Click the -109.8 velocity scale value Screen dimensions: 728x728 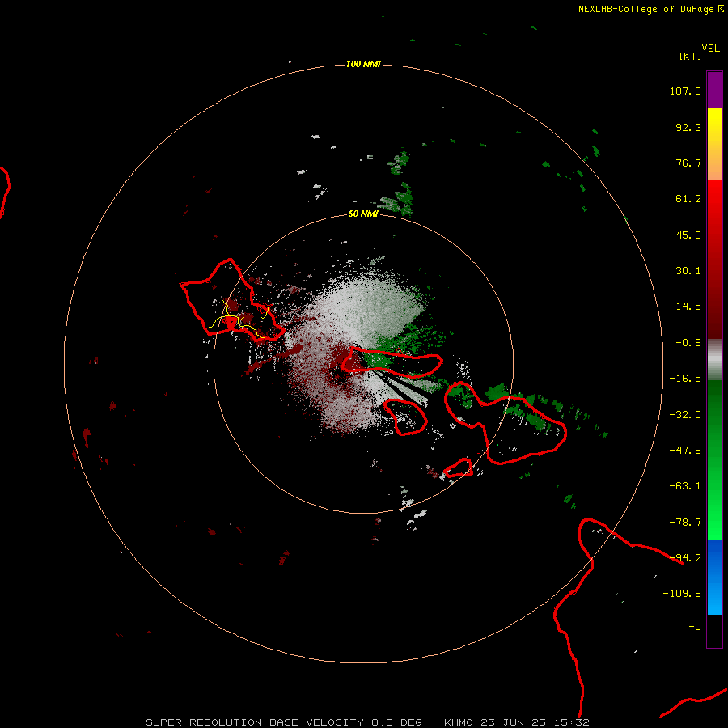coord(682,594)
